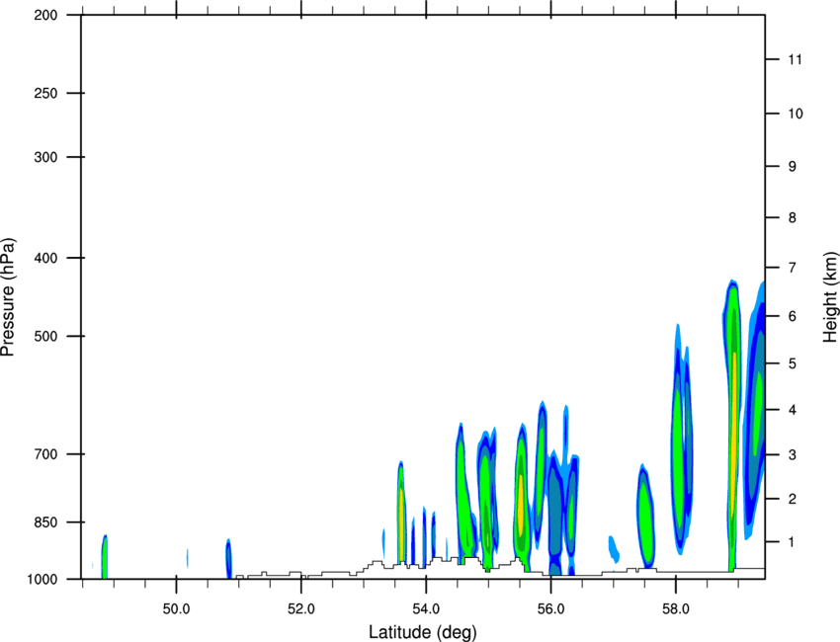Viewport: 840px width, 642px height.
Task: Click the "Latitude (deg)" axis title
Action: (x=423, y=632)
